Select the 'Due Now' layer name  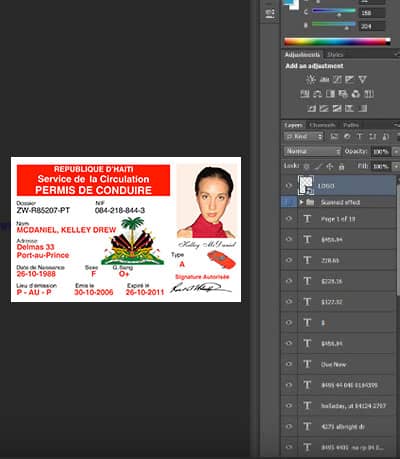click(x=333, y=364)
